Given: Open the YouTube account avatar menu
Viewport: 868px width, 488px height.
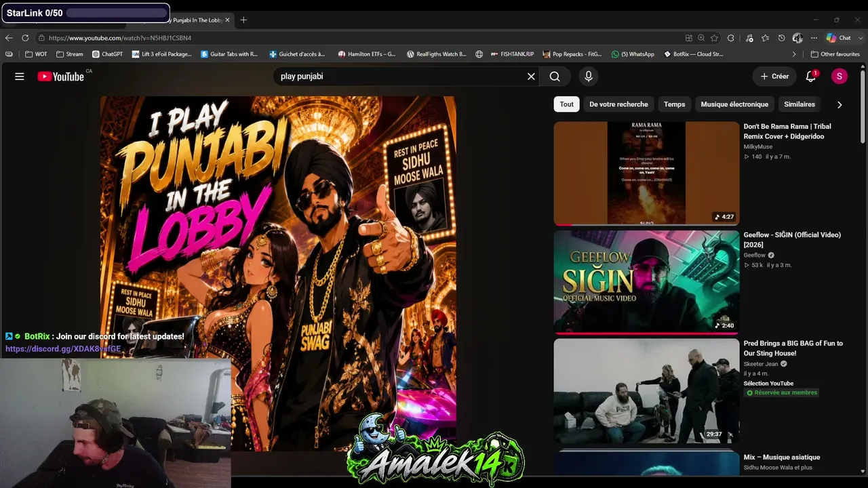Looking at the screenshot, I should (x=839, y=77).
